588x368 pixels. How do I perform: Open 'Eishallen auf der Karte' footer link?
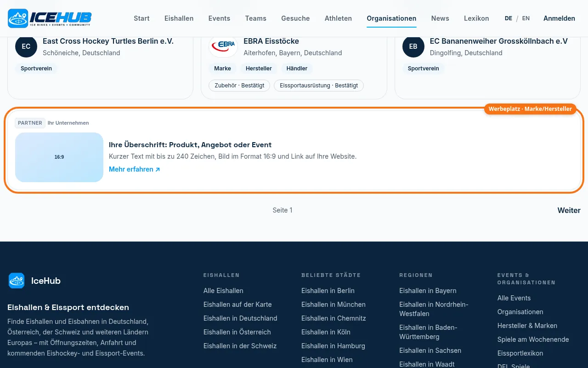click(x=237, y=305)
